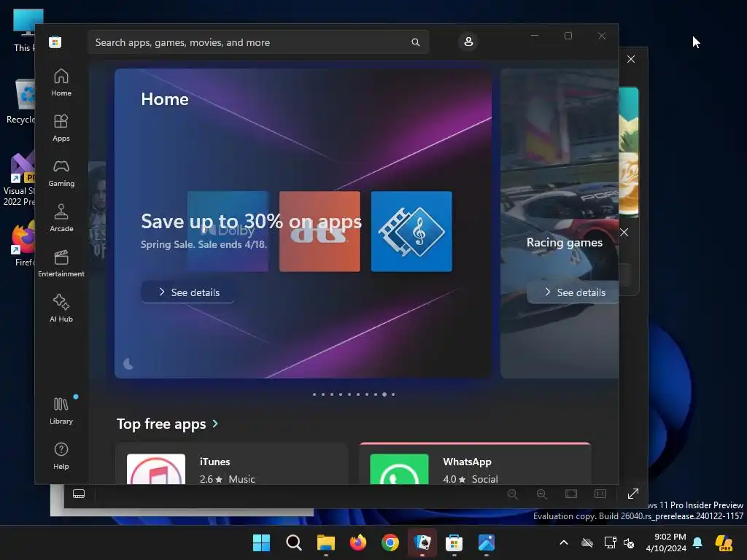Open the WhatsApp app card
This screenshot has height=560, width=747.
point(475,464)
